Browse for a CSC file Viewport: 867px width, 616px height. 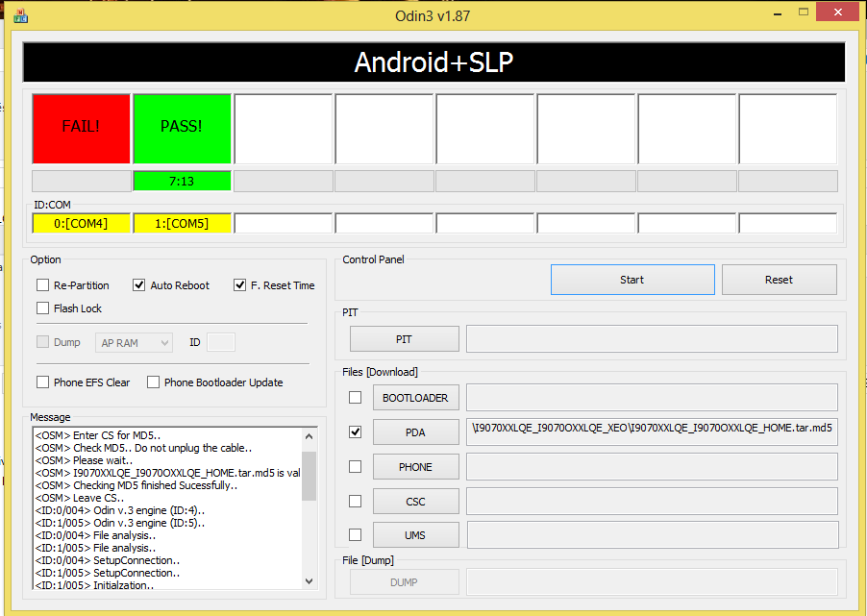coord(416,502)
